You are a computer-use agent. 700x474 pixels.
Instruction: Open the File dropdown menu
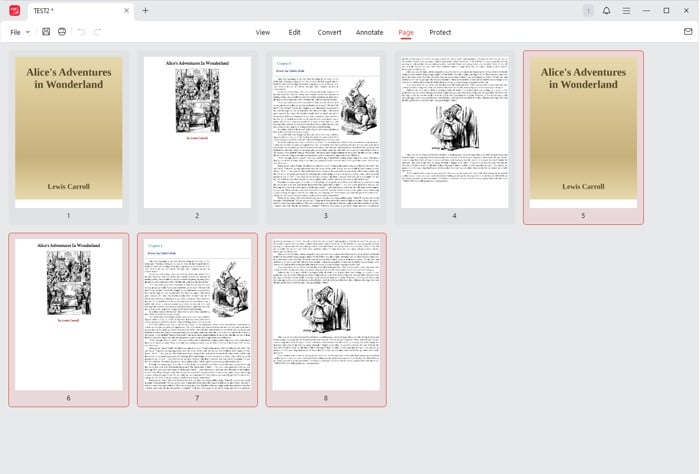pyautogui.click(x=20, y=32)
